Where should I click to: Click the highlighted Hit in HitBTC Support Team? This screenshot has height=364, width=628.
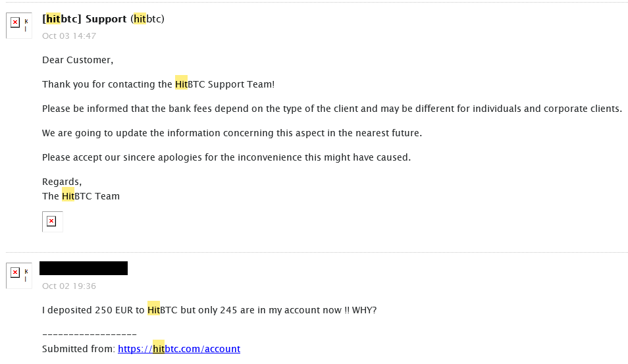pos(182,84)
